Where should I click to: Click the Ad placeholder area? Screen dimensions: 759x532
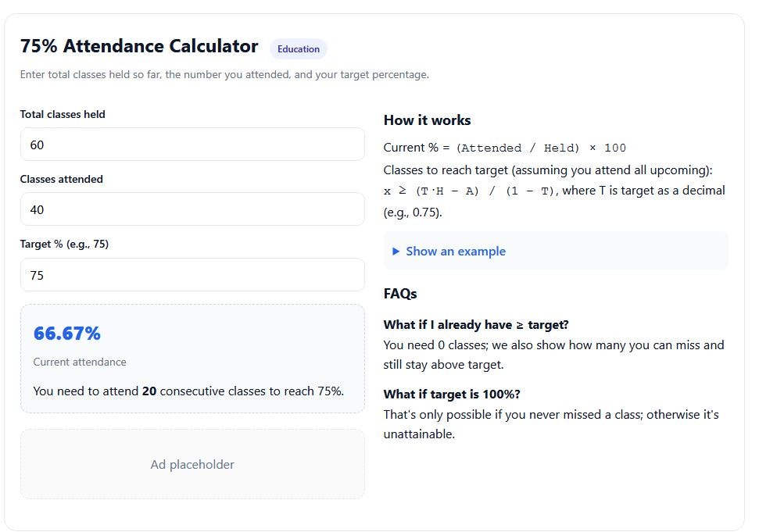[x=192, y=464]
